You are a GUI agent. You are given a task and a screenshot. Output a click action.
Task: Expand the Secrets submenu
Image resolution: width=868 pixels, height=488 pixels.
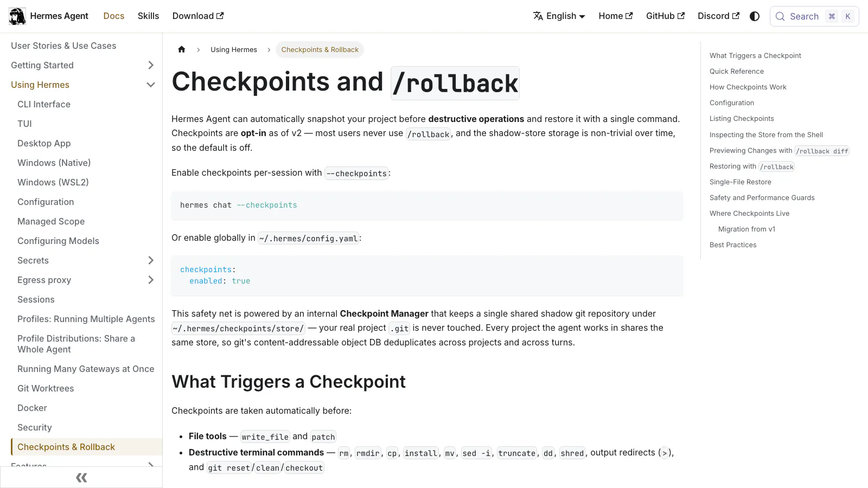(x=151, y=260)
